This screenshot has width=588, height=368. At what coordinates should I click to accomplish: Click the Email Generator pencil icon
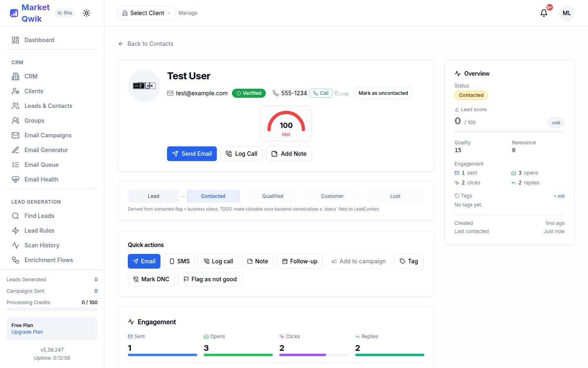[x=16, y=150]
